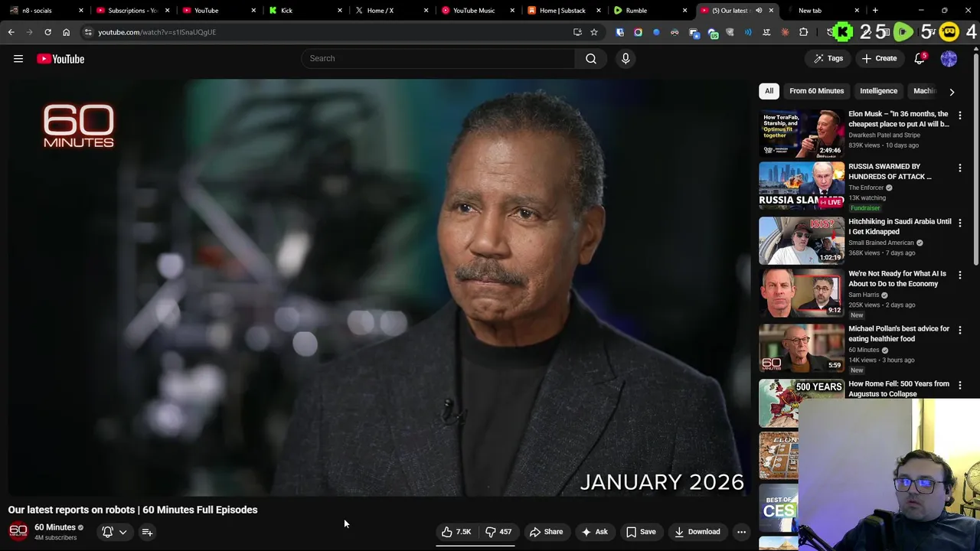Mute the tab via speaker icon
Image resolution: width=980 pixels, height=551 pixels.
[759, 10]
